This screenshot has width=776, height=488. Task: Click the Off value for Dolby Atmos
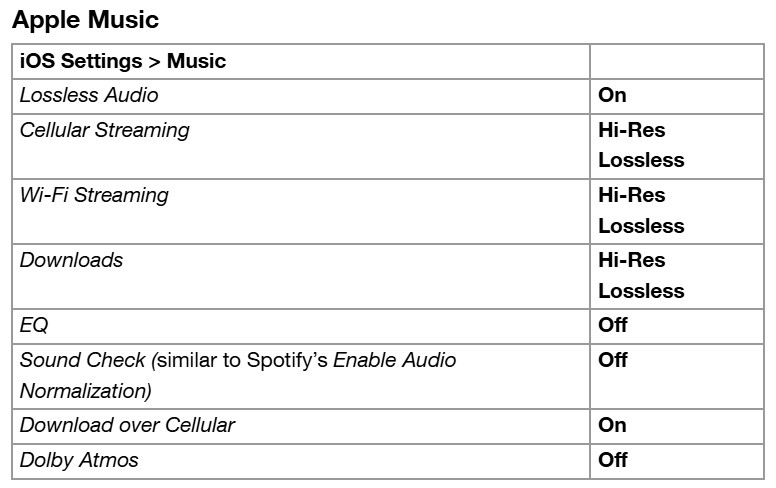tap(613, 460)
